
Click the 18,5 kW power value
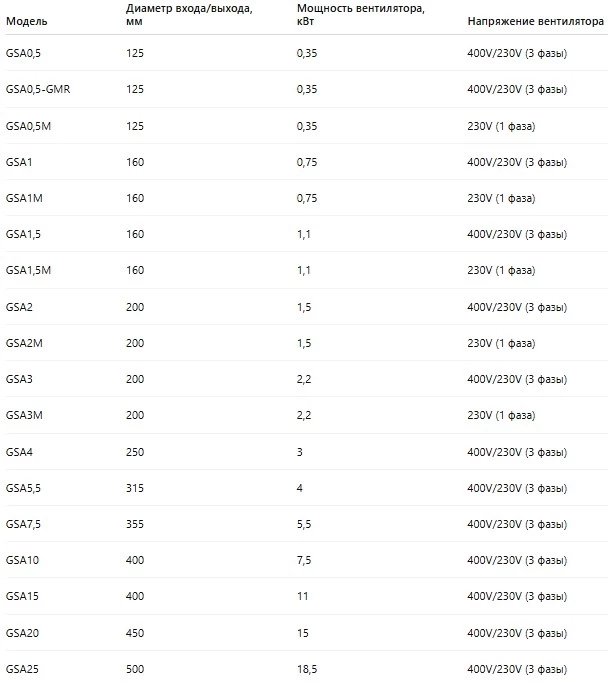pyautogui.click(x=308, y=668)
